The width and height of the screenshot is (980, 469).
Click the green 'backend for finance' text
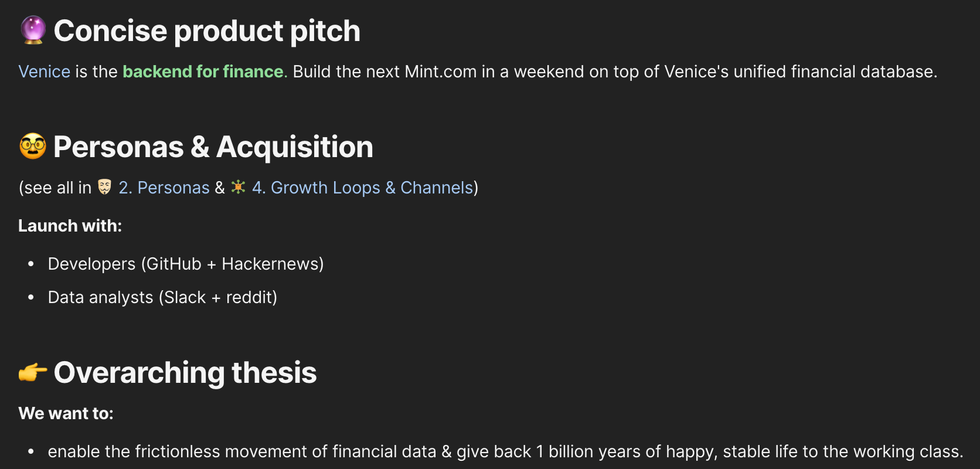tap(203, 72)
